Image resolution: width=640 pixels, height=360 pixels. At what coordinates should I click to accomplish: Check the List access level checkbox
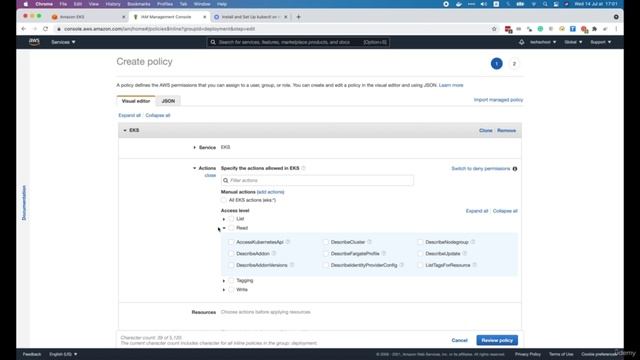(231, 219)
